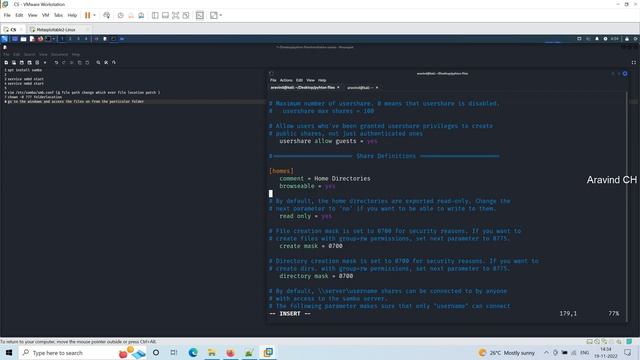Click the Kali panel lock screen icon
Viewport: 640px width, 360px height.
(627, 39)
